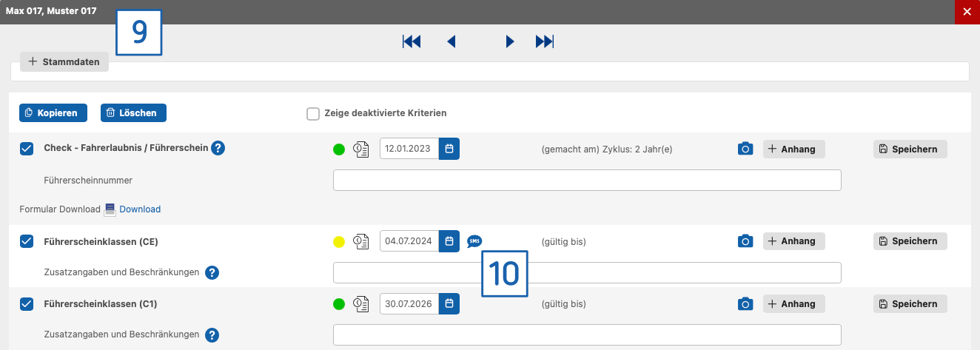980x350 pixels.
Task: Toggle Führerscheinklassen (CE) checkbox
Action: tap(27, 241)
